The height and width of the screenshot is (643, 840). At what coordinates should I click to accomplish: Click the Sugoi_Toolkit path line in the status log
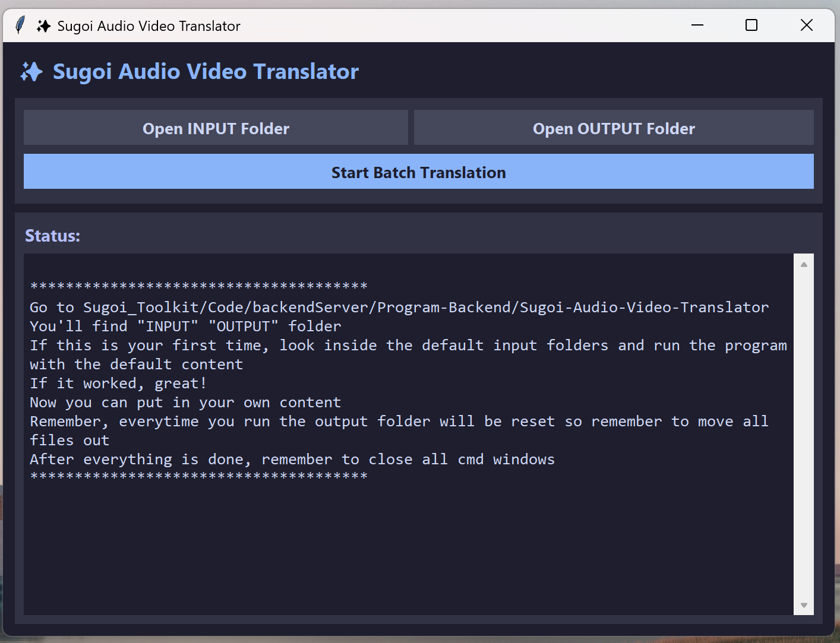(x=399, y=308)
